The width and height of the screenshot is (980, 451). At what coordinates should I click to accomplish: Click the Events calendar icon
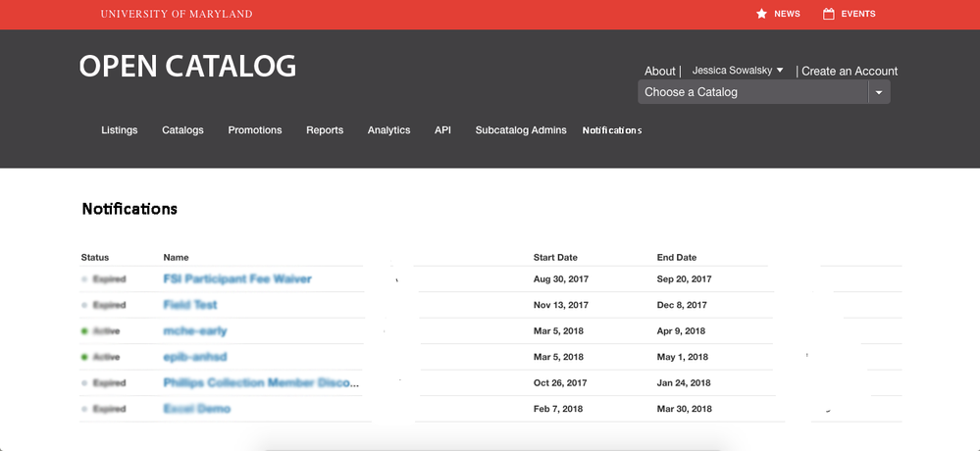point(829,14)
